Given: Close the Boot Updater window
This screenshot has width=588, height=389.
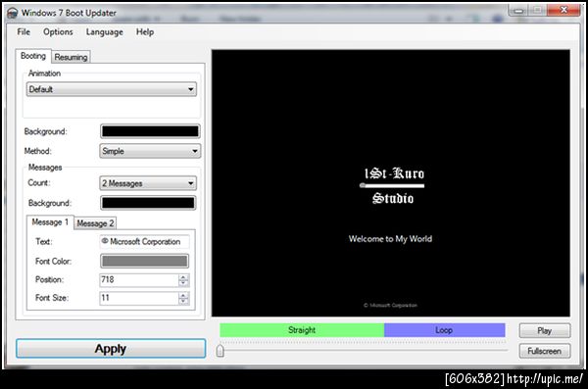Looking at the screenshot, I should (563, 10).
